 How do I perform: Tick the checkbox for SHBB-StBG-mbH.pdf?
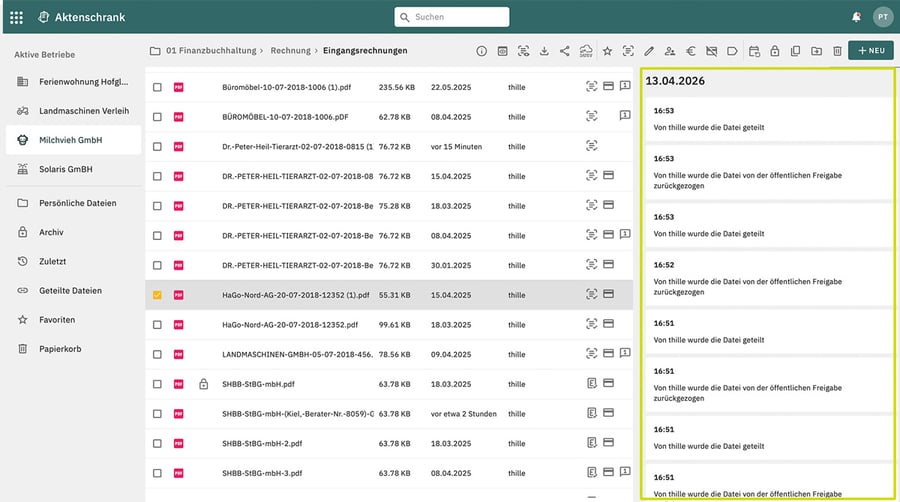click(x=157, y=384)
